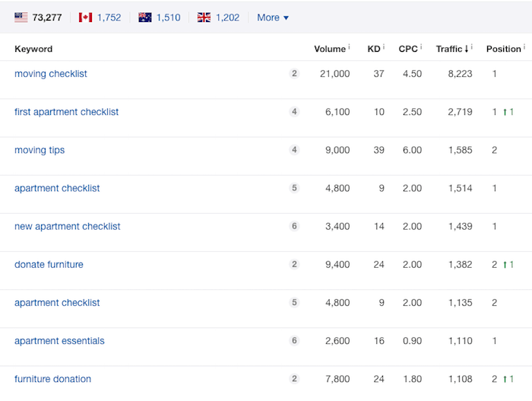Click badge 5 in the 1,135 traffic row
Screen dimensions: 532x401
coord(294,302)
